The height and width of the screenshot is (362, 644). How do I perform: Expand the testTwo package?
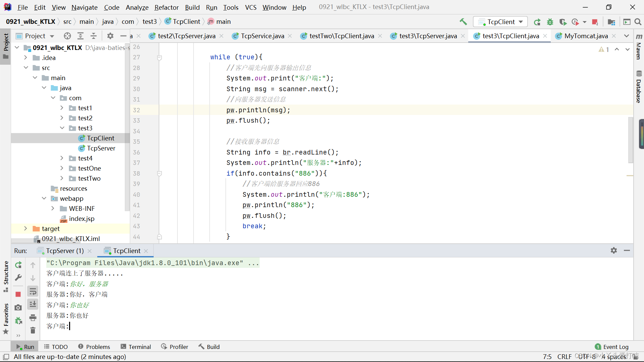pos(62,178)
